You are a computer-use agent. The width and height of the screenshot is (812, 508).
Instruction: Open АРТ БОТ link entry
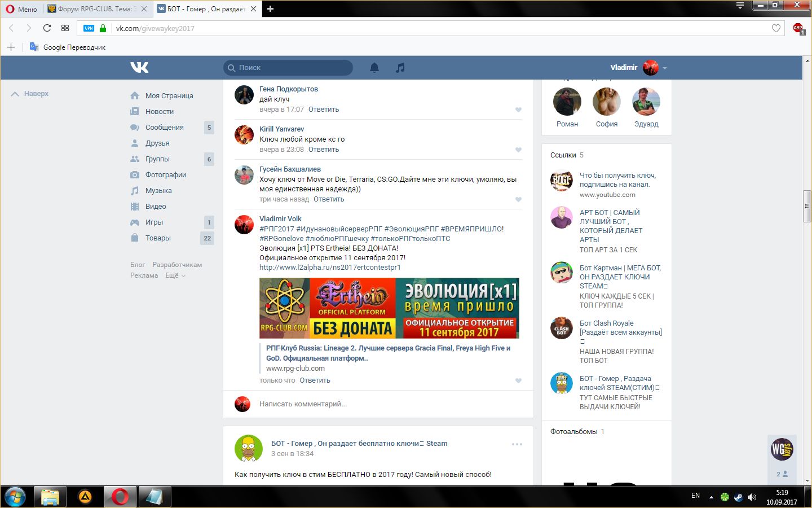click(611, 226)
